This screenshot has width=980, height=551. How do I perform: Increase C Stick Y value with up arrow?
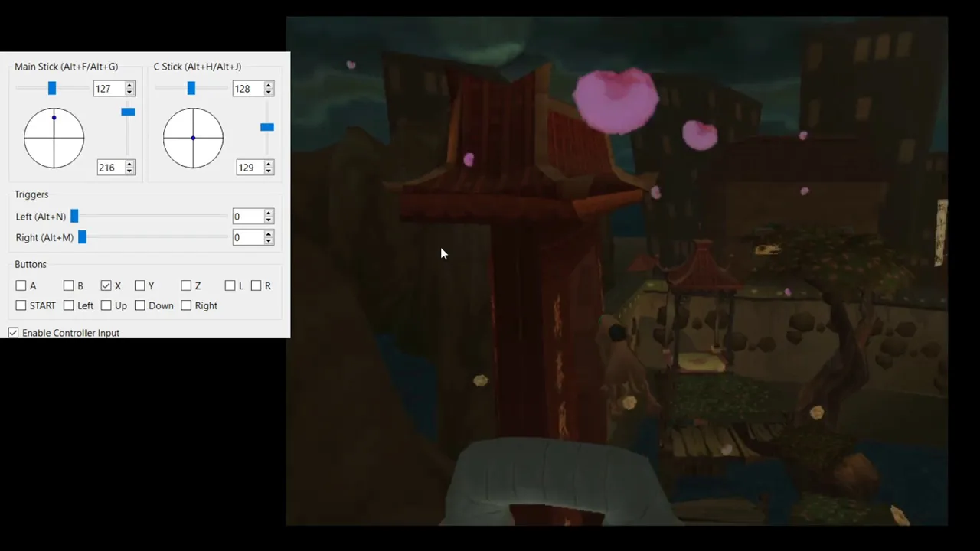point(269,164)
